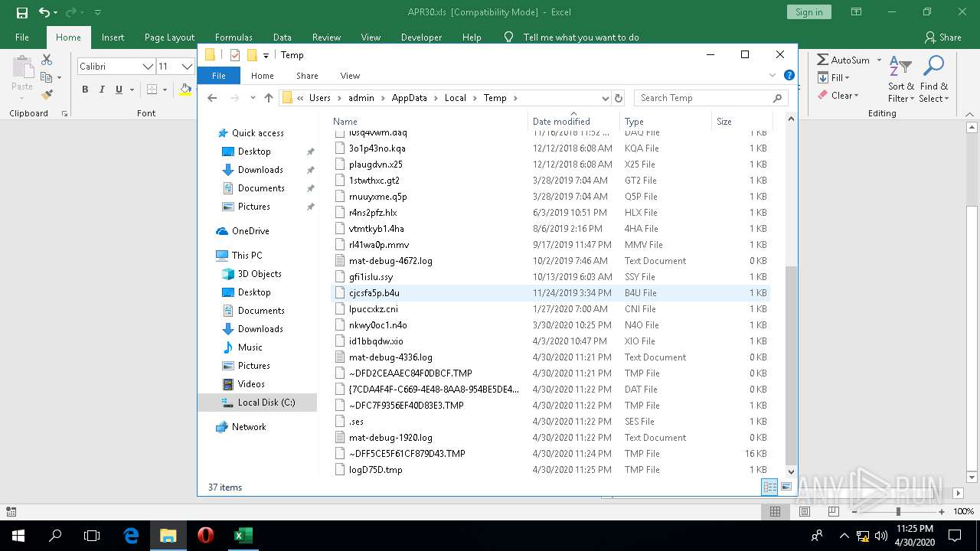Open Clipboard group dialog launcher

[x=64, y=113]
